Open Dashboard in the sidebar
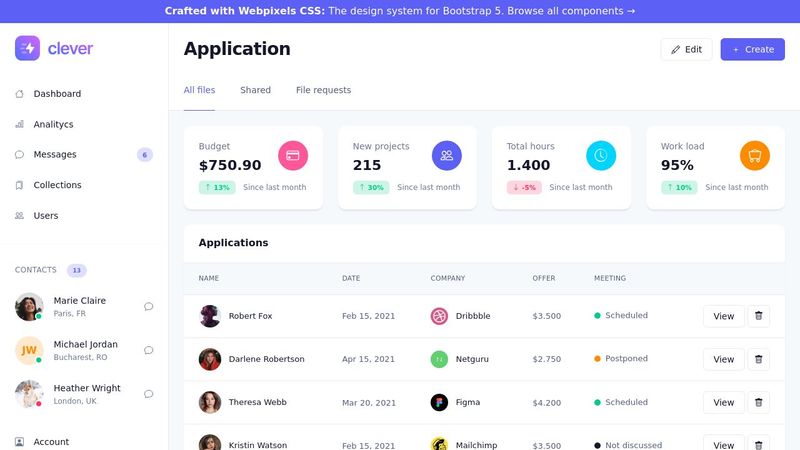The image size is (800, 450). (57, 94)
